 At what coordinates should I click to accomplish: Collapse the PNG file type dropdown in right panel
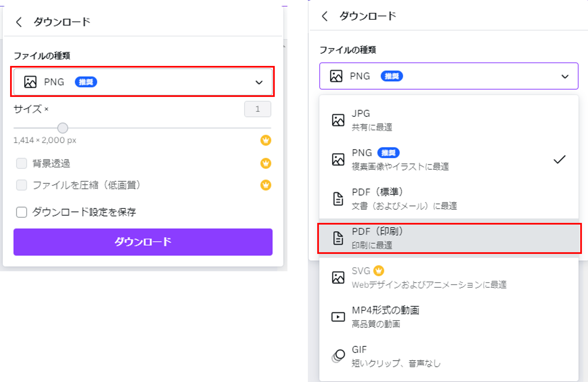pos(449,76)
